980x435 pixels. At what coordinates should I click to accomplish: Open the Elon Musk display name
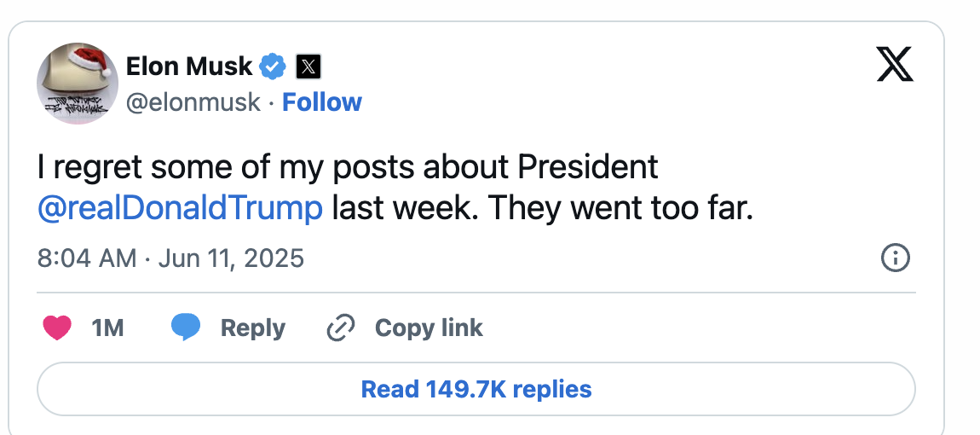click(x=189, y=66)
